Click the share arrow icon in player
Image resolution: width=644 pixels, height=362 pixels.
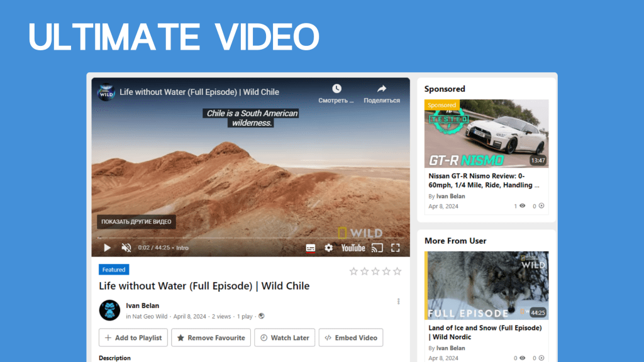pos(382,89)
